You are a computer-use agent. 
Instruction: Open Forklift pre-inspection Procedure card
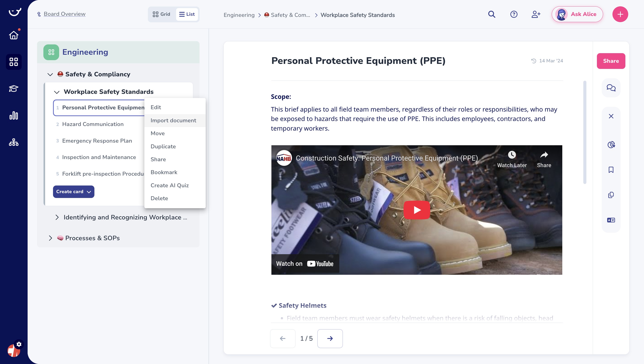click(x=103, y=174)
